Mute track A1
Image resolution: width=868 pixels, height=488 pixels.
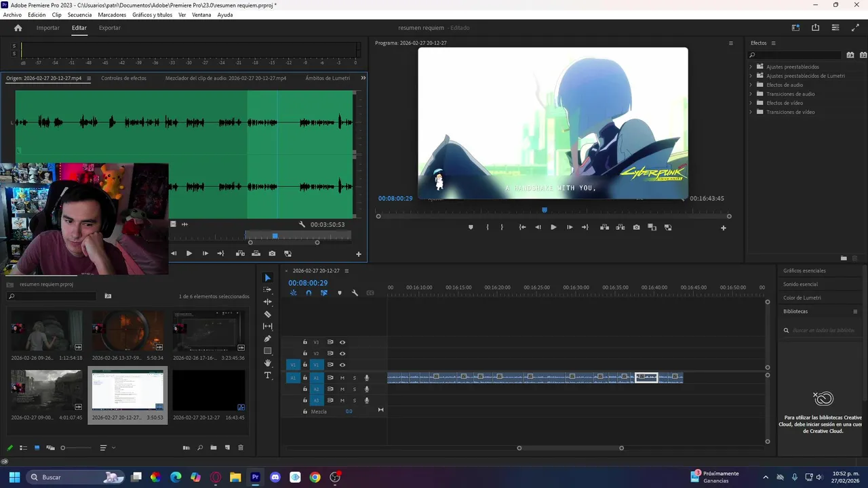[x=342, y=378]
